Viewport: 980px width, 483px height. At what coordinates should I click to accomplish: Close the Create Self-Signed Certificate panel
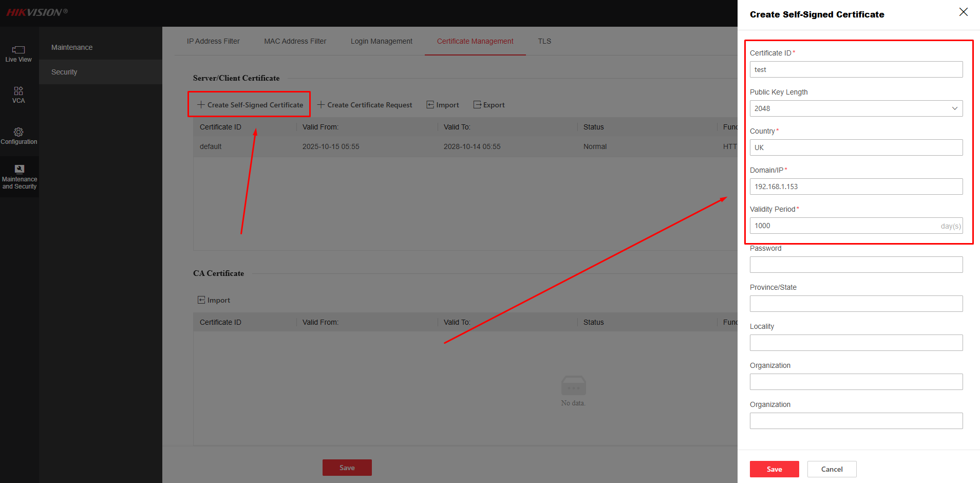[963, 12]
